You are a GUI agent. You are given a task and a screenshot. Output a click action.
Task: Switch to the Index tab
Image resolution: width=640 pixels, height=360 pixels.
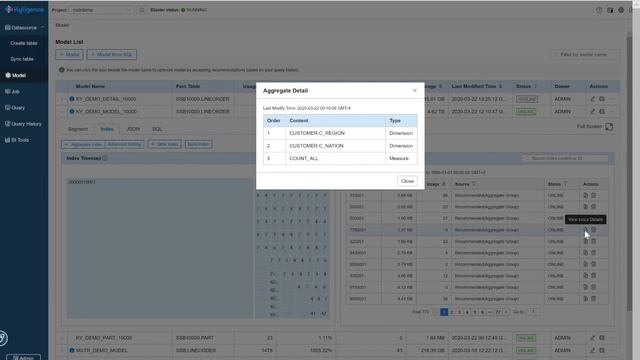(x=107, y=129)
